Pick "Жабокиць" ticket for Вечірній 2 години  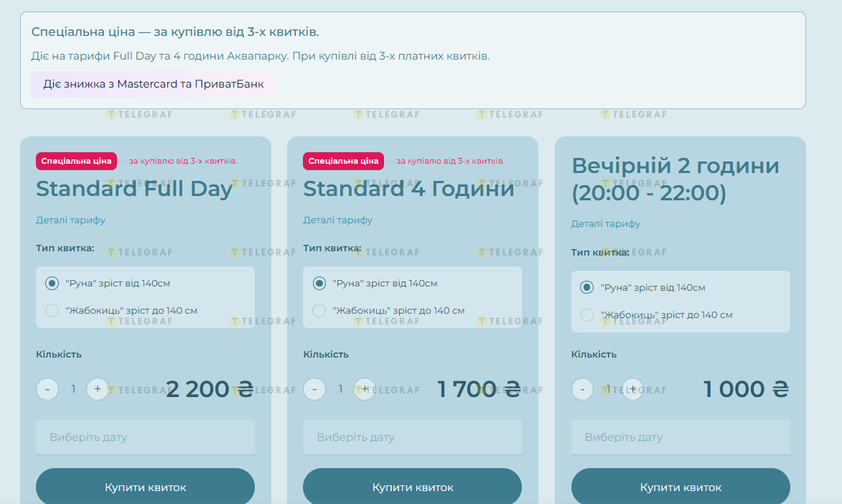(x=587, y=315)
